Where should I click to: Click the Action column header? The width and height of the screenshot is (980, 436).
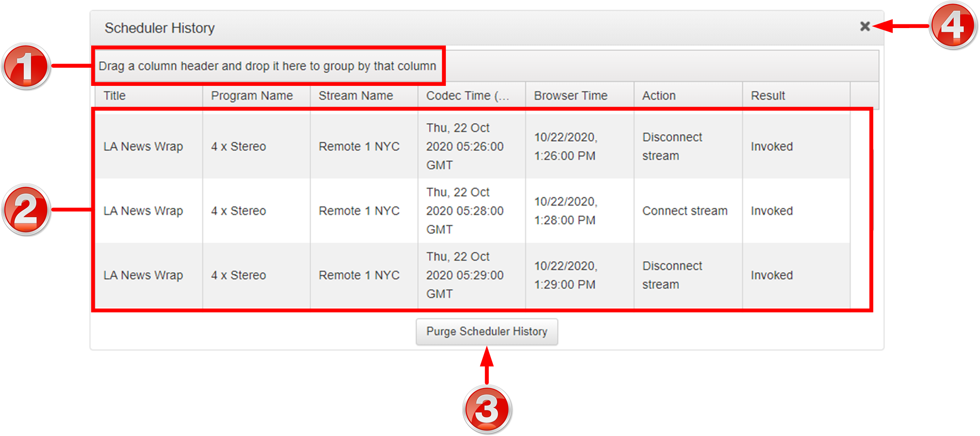coord(659,96)
